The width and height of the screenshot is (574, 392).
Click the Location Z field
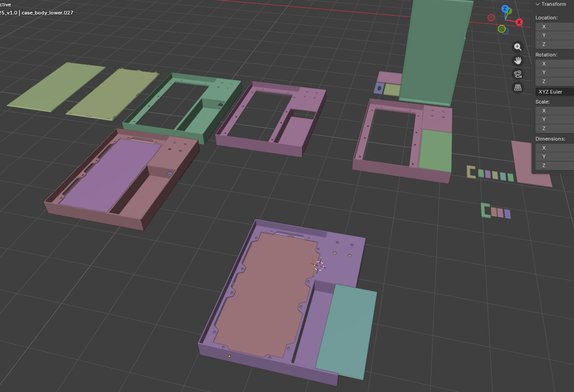click(555, 44)
